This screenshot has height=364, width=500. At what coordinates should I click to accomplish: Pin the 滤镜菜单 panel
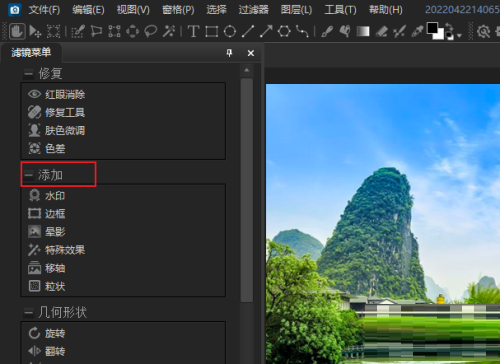pos(229,53)
